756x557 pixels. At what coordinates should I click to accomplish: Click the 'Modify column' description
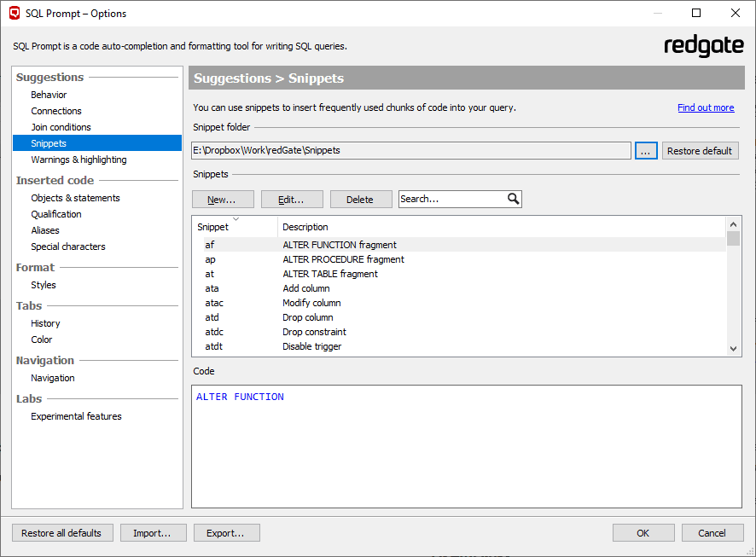[x=311, y=303]
